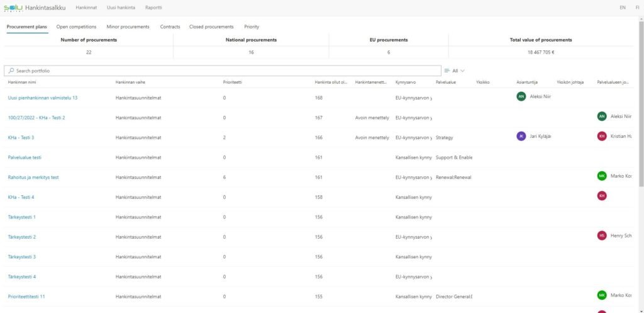Image resolution: width=644 pixels, height=313 pixels.
Task: Switch to Open competitions tab
Action: 76,27
